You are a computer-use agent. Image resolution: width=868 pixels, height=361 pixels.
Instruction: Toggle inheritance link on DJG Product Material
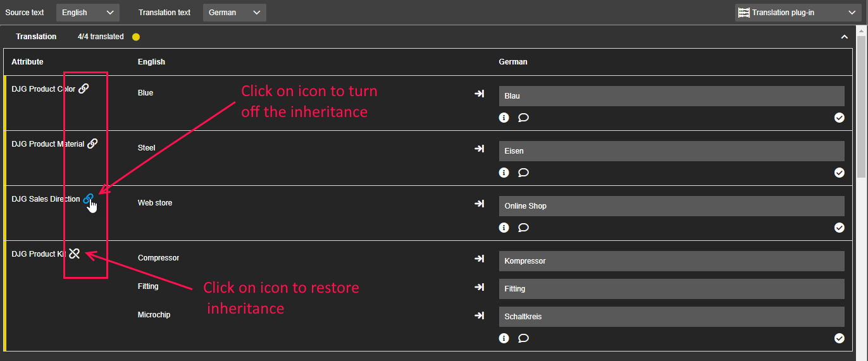(92, 144)
